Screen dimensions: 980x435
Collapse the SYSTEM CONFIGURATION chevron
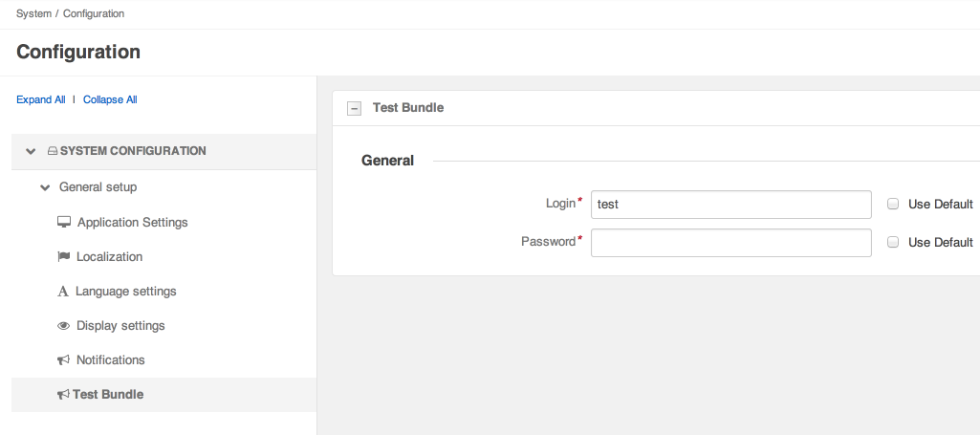[30, 151]
